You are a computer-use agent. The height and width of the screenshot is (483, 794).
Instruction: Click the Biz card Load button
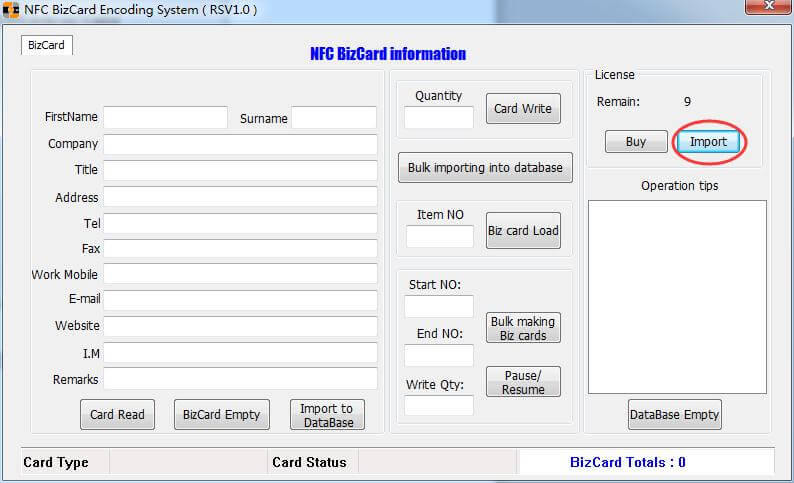pyautogui.click(x=523, y=230)
